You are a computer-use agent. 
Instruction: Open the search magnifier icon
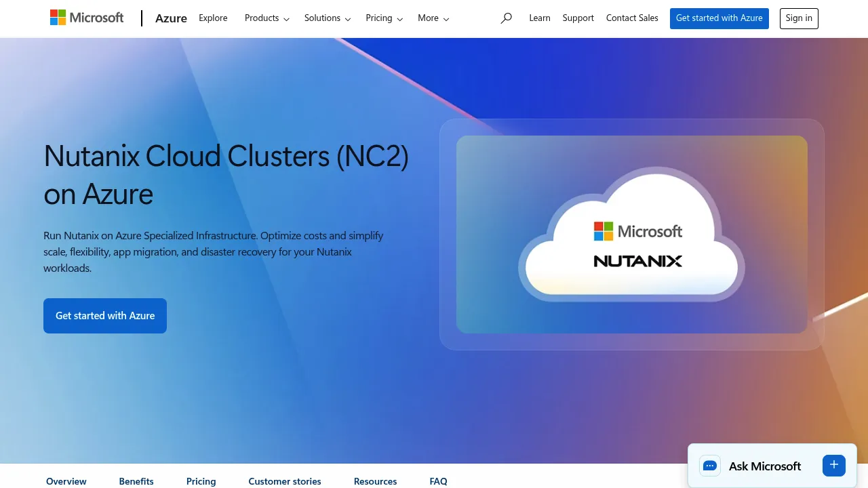click(x=506, y=18)
